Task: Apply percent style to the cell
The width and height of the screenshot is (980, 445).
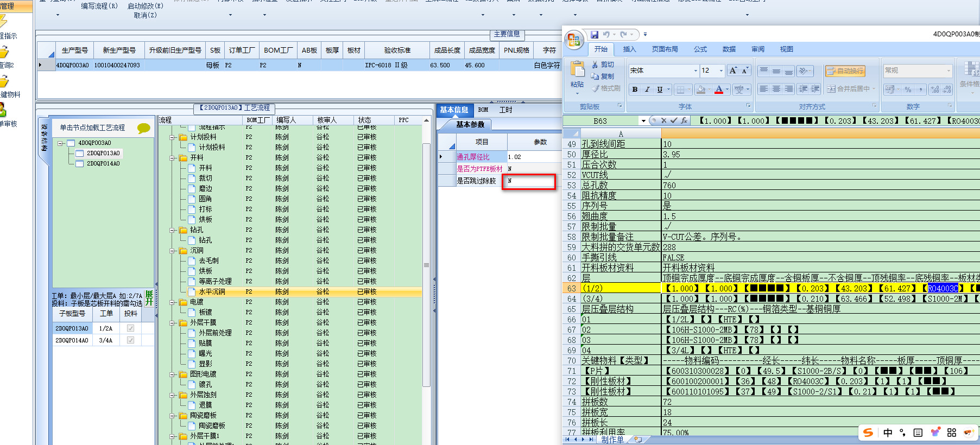Action: [x=908, y=90]
